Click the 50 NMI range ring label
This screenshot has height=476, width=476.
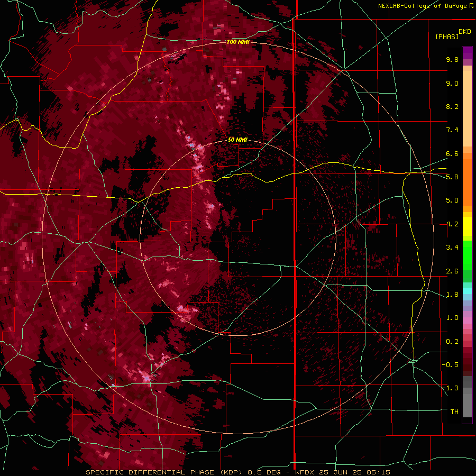(x=237, y=140)
